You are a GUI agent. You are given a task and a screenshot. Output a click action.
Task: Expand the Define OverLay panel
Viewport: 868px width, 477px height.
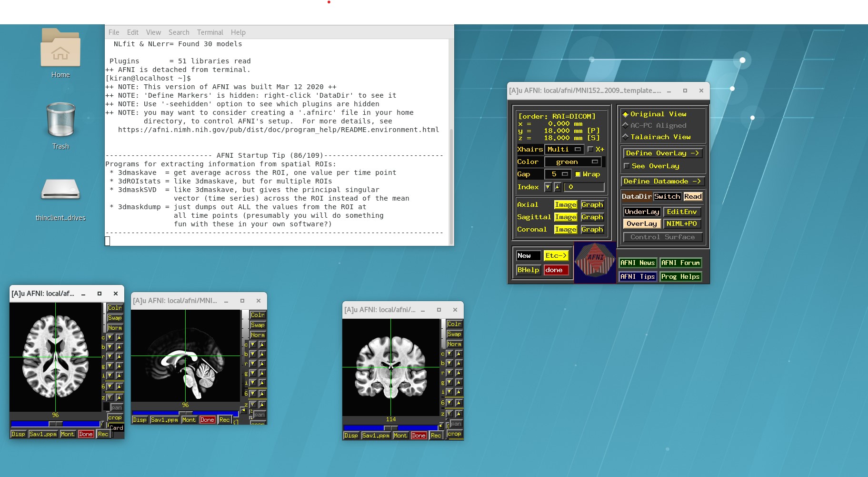(x=662, y=153)
